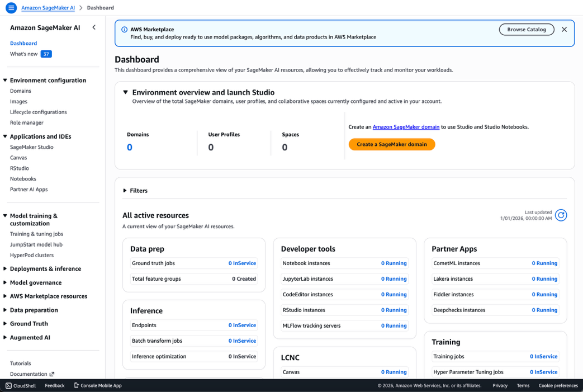Image resolution: width=583 pixels, height=392 pixels.
Task: Open Images in sidebar
Action: click(18, 102)
